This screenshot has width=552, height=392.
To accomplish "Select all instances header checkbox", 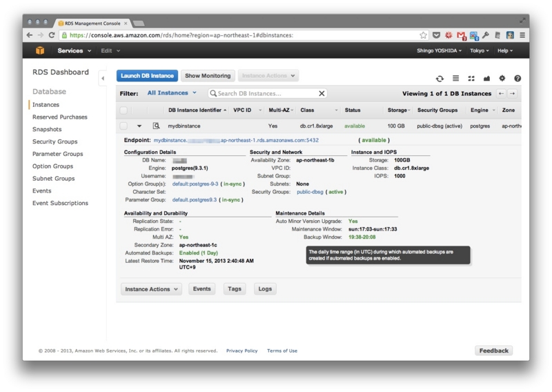I will coord(124,110).
